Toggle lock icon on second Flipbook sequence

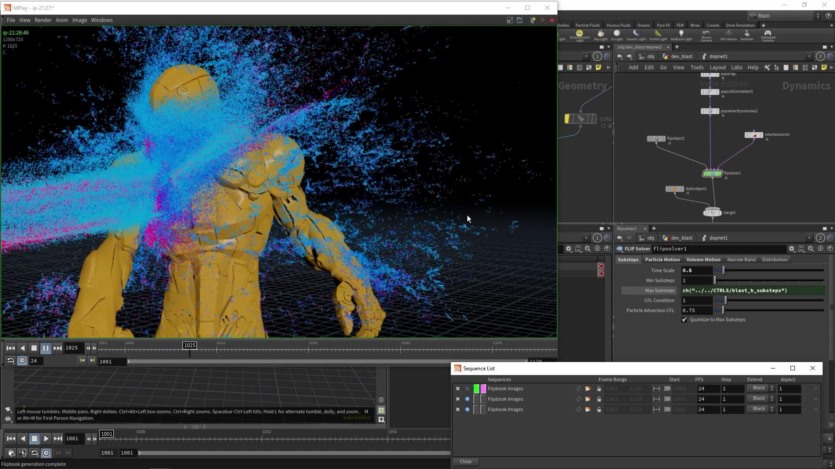point(599,399)
